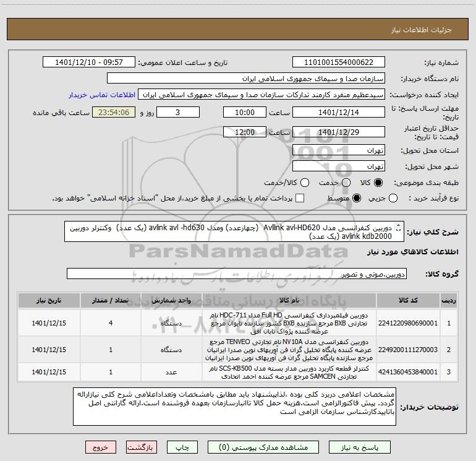Select the خدمت radio button

point(346,183)
